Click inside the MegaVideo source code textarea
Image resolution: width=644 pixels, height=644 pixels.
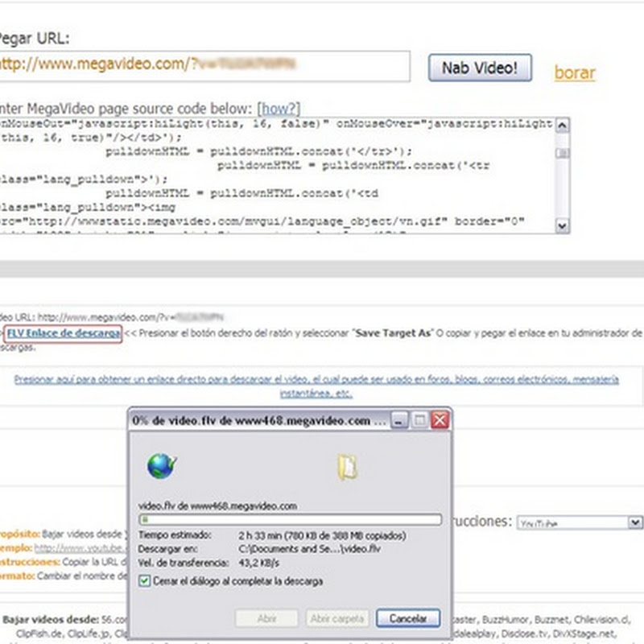(x=277, y=175)
